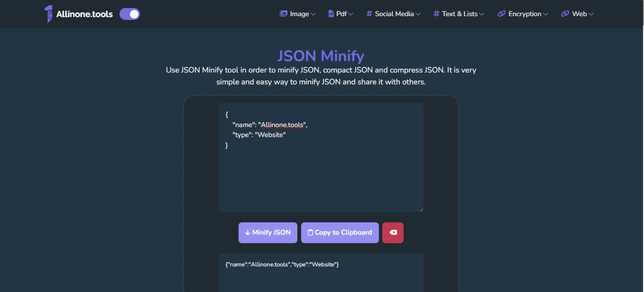This screenshot has width=644, height=292.
Task: Expand the Image dropdown chevron
Action: pos(313,14)
